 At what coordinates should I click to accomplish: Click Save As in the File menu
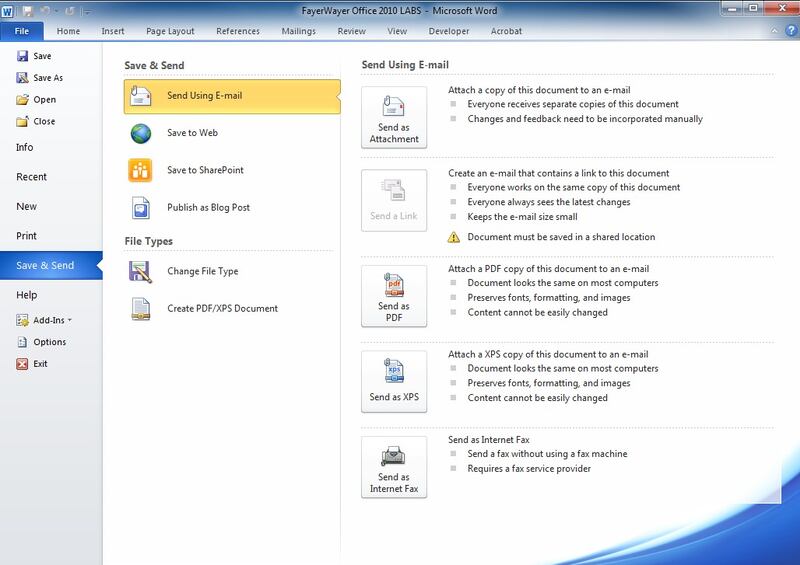[47, 78]
